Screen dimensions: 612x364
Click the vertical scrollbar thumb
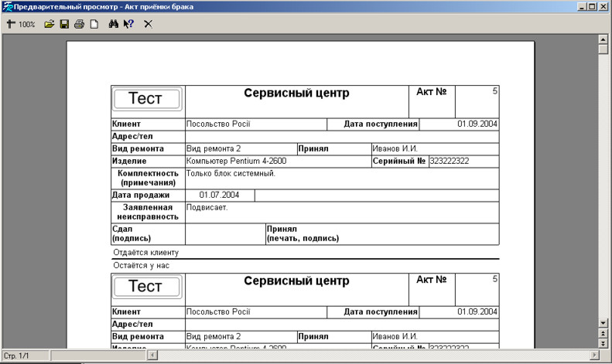(x=603, y=49)
